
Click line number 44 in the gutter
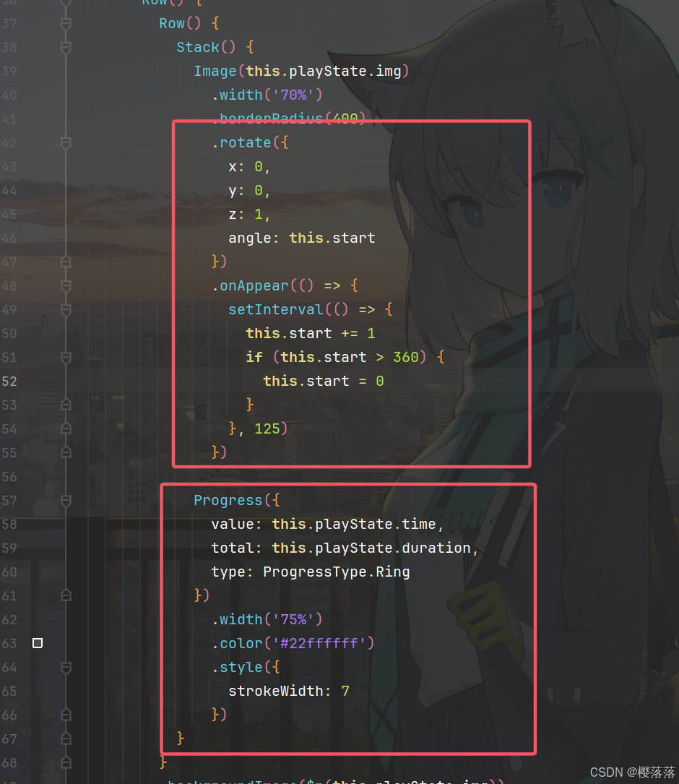click(x=9, y=191)
